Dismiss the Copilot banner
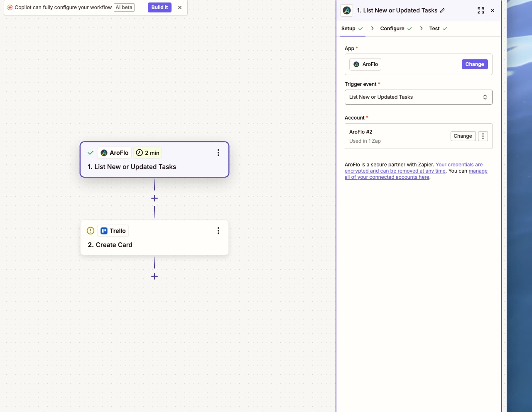 pos(180,7)
